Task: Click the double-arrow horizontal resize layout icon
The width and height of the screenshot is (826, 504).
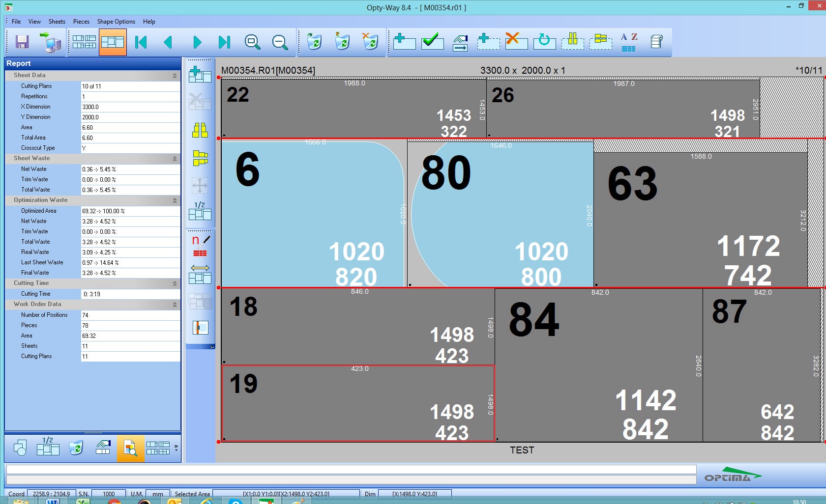Action: tap(200, 274)
